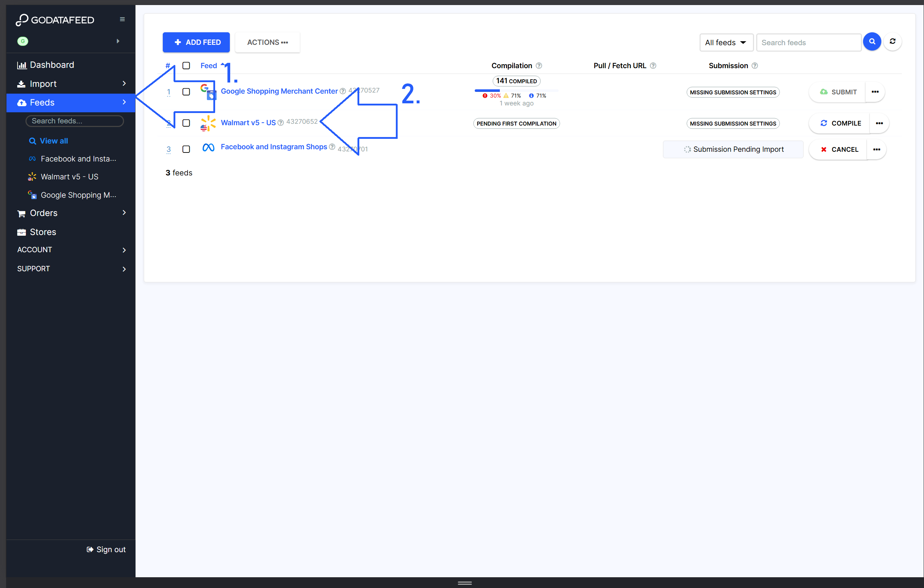The height and width of the screenshot is (588, 924).
Task: Collapse sidebar with hamburger menu icon
Action: point(122,20)
